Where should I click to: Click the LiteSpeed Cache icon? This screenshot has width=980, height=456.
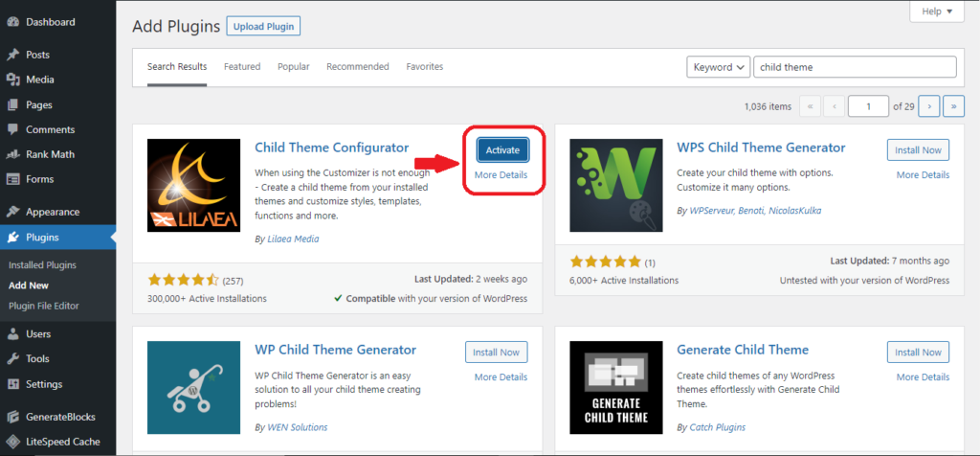(11, 442)
